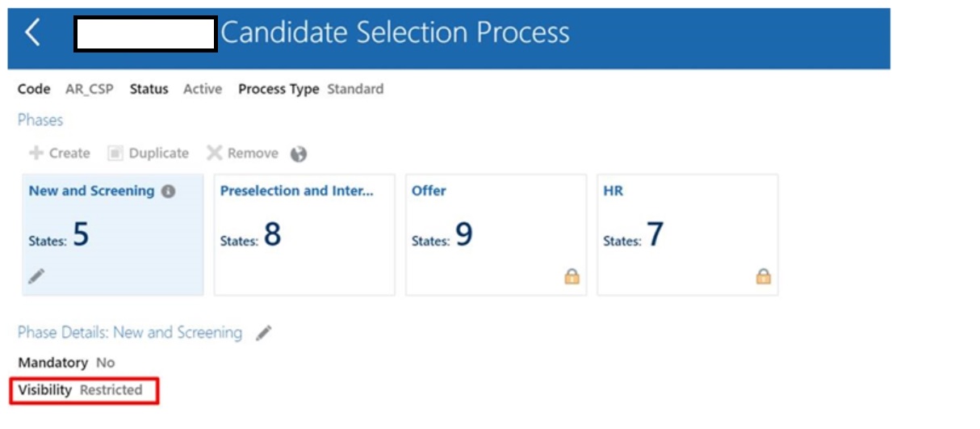Click the lock icon on Offer card
The height and width of the screenshot is (429, 980).
572,277
